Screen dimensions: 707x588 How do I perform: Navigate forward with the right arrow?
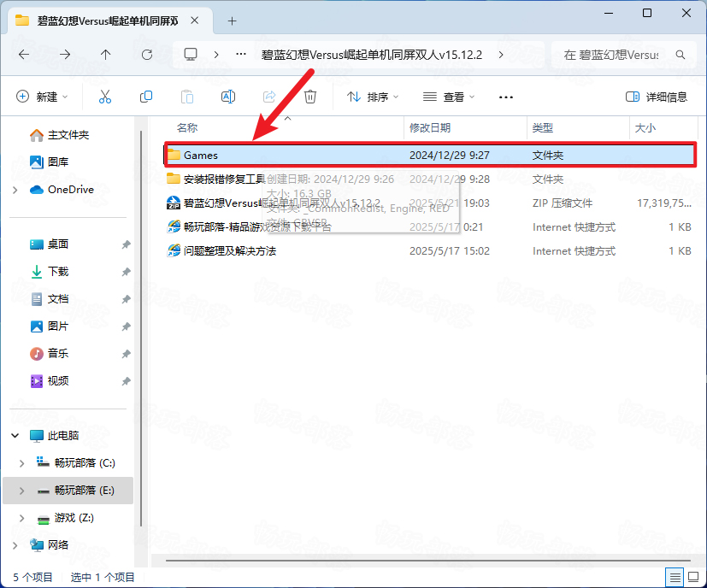click(x=65, y=55)
